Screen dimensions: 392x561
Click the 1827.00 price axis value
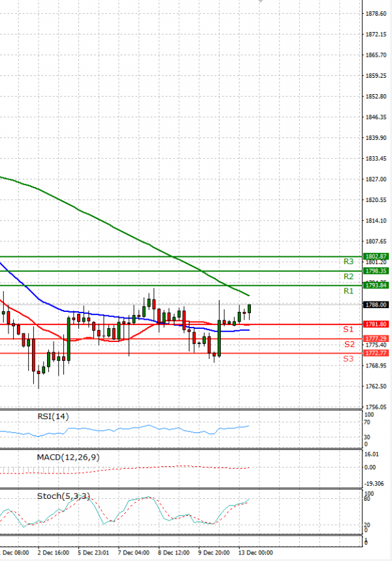(376, 179)
